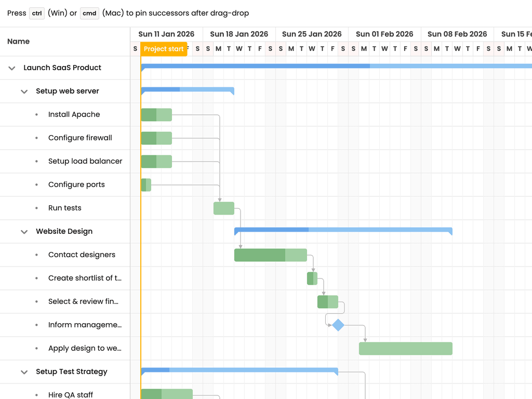Click the Configure firewall task bar
Image resolution: width=532 pixels, height=399 pixels.
[156, 138]
